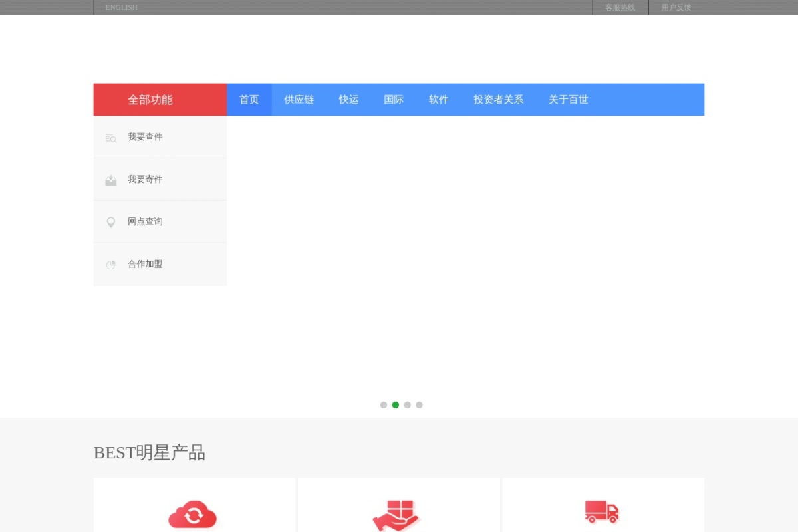Open the 合作加盟 sidebar entry

[x=160, y=264]
